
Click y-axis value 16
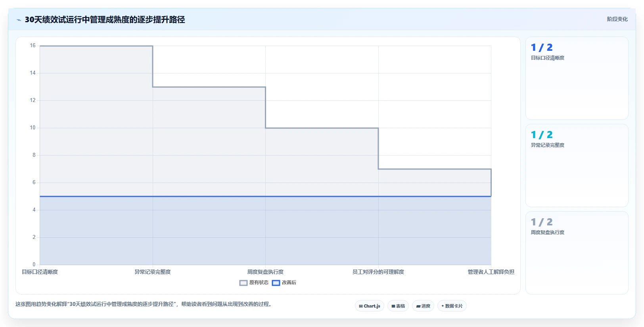tap(33, 46)
